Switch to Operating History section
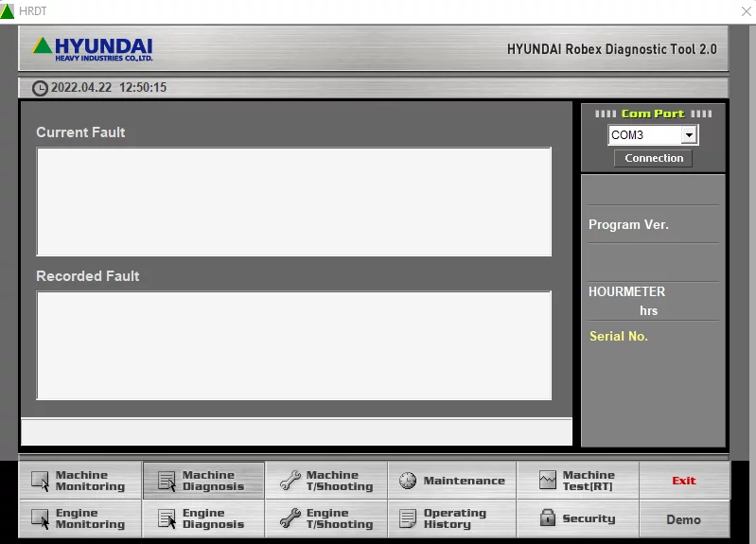Viewport: 756px width, 544px height. click(454, 518)
